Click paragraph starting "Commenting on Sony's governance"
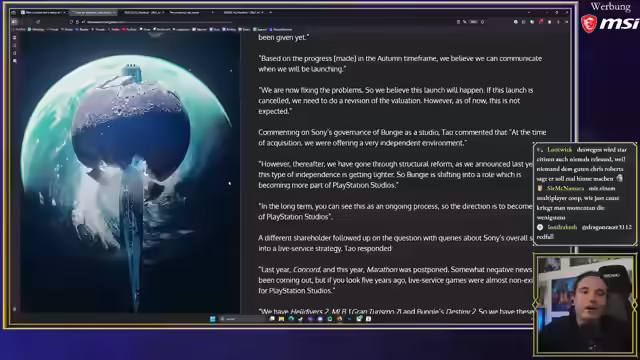The width and height of the screenshot is (640, 360). pos(402,138)
